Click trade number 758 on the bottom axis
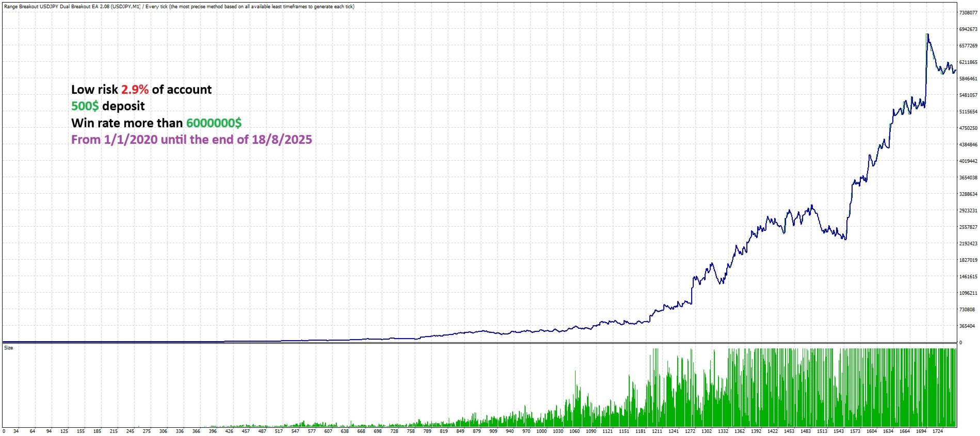The image size is (980, 436). pyautogui.click(x=411, y=431)
